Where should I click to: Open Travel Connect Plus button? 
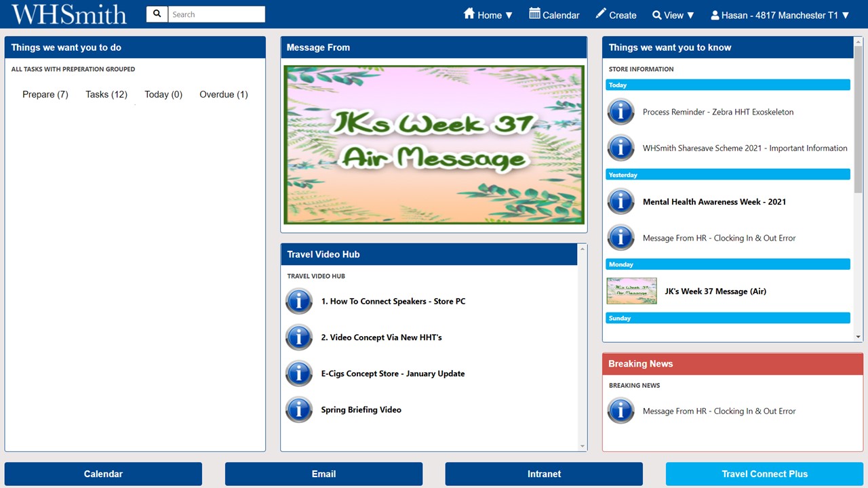(x=764, y=474)
